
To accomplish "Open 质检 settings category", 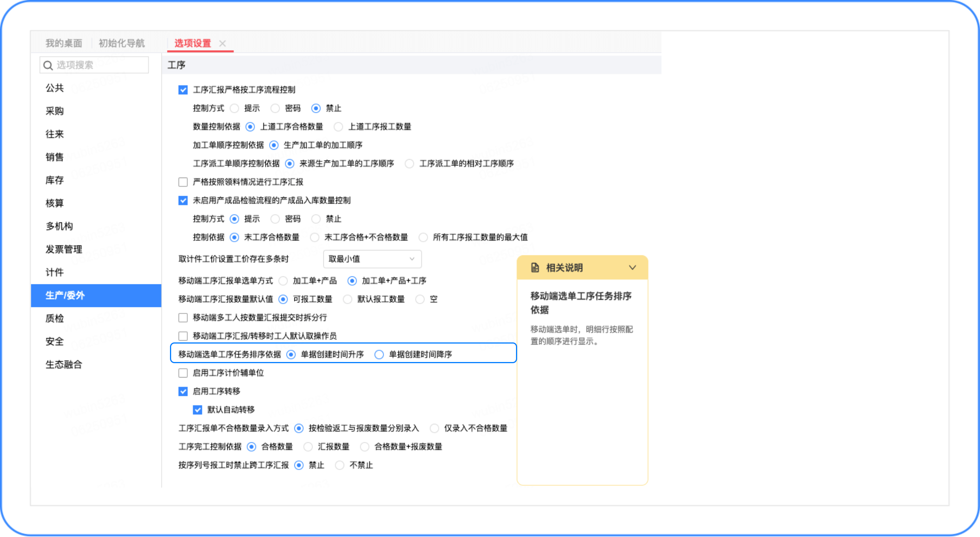I will coord(55,318).
